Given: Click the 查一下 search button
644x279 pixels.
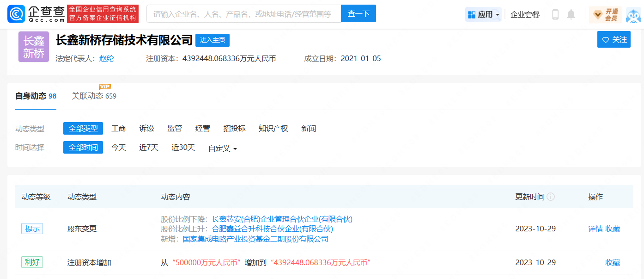Looking at the screenshot, I should pyautogui.click(x=358, y=13).
